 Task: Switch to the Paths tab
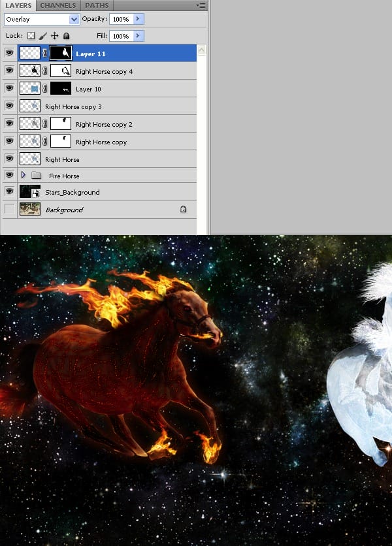97,5
